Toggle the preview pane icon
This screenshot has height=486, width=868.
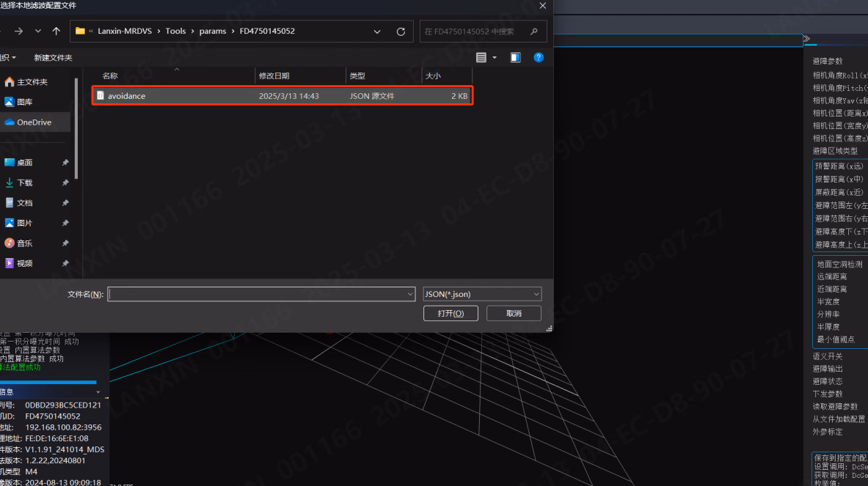pos(515,57)
